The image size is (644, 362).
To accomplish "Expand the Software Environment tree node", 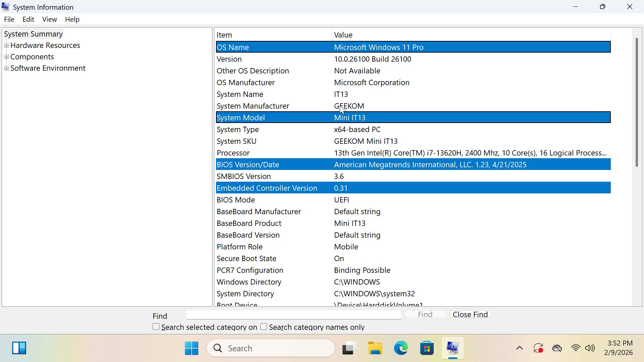I will click(6, 68).
